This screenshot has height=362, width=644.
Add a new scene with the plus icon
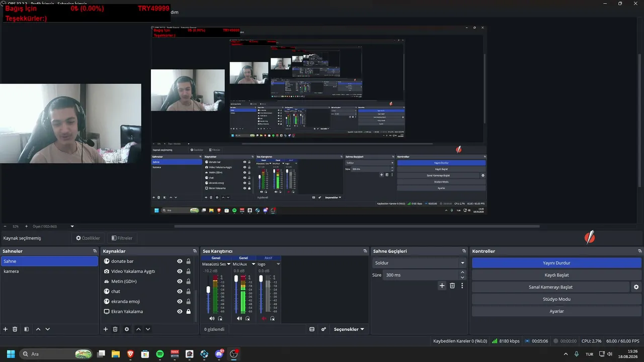point(6,329)
